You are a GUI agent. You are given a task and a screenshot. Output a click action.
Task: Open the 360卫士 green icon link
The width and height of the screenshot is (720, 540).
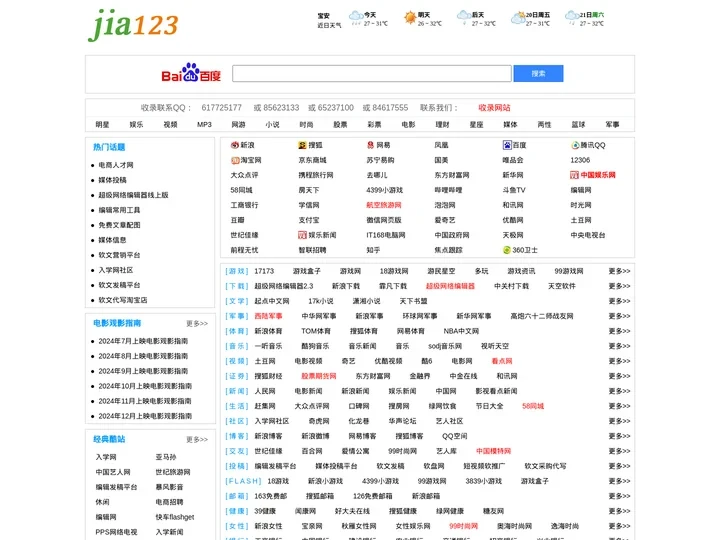(507, 250)
